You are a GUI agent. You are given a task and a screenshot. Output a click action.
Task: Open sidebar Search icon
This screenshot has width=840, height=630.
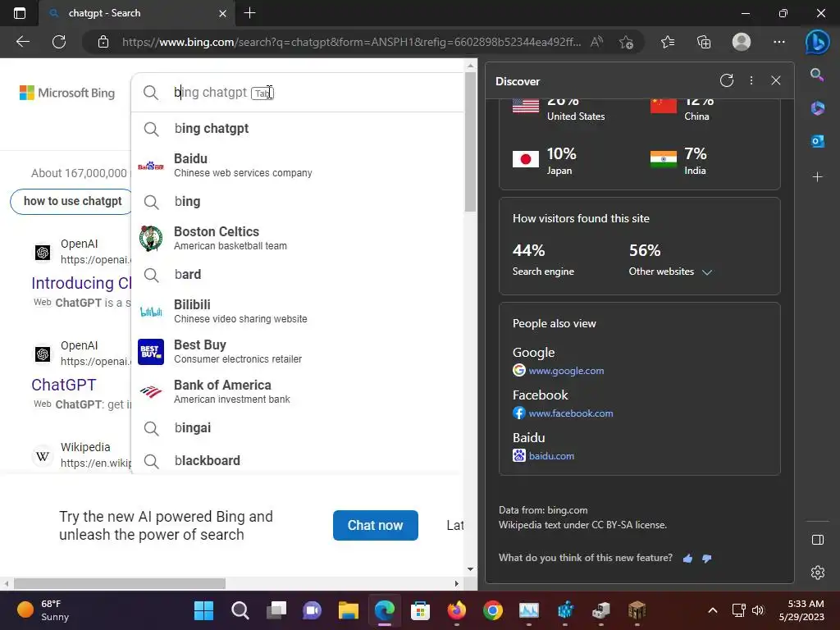click(817, 75)
